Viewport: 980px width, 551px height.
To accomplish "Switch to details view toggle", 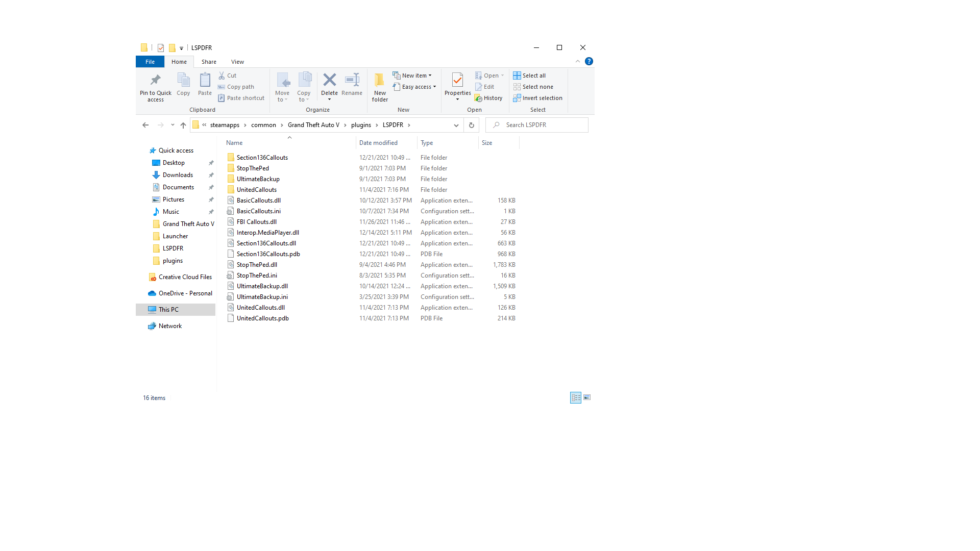I will (x=576, y=397).
